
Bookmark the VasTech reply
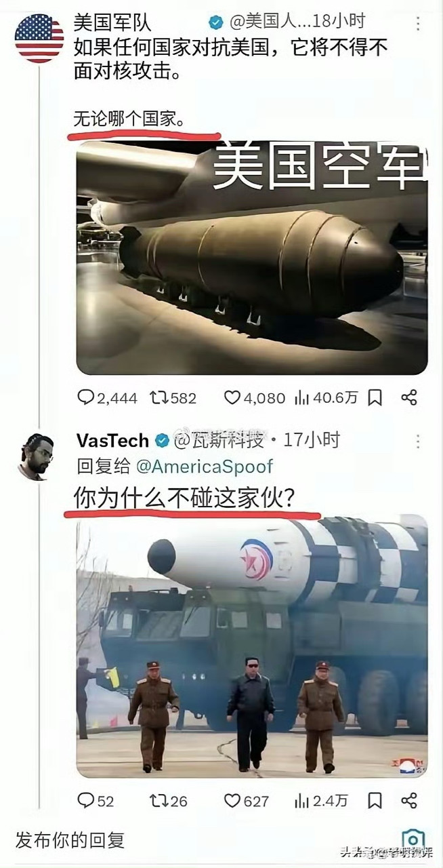click(x=376, y=801)
